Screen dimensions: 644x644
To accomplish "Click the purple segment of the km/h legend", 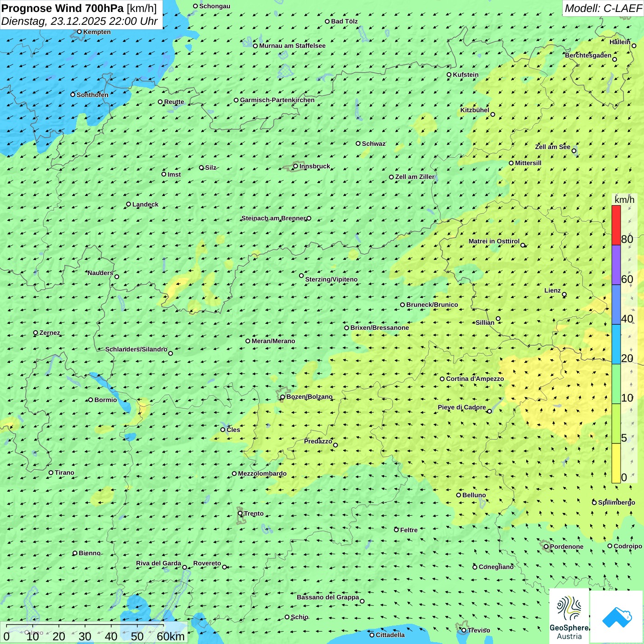I will point(616,264).
